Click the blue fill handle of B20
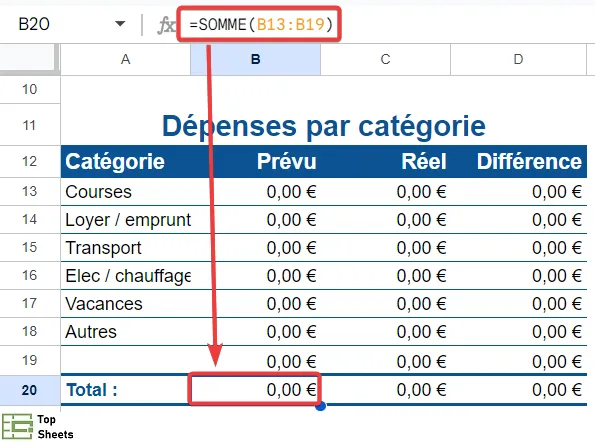595x441 pixels. (321, 406)
